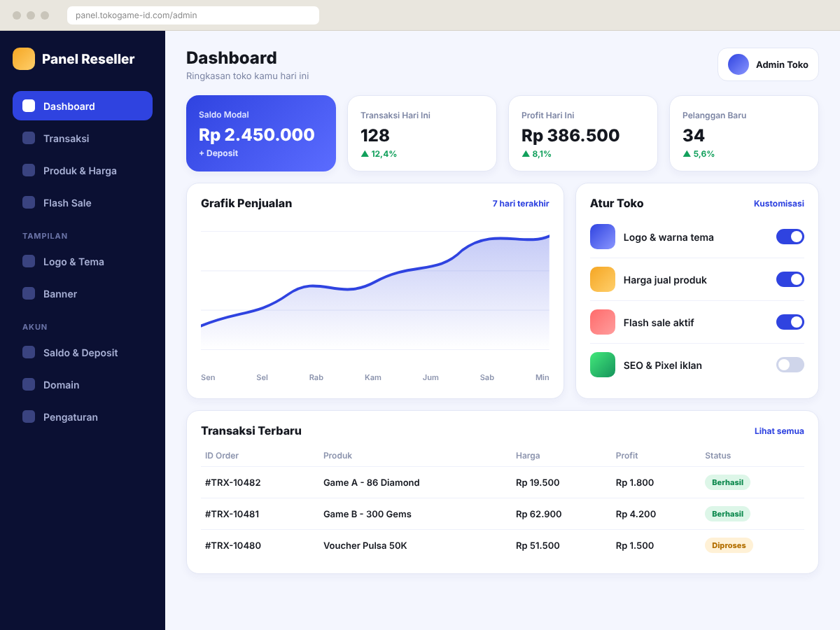This screenshot has width=840, height=630.
Task: Select the Banner menu entry
Action: (x=83, y=293)
